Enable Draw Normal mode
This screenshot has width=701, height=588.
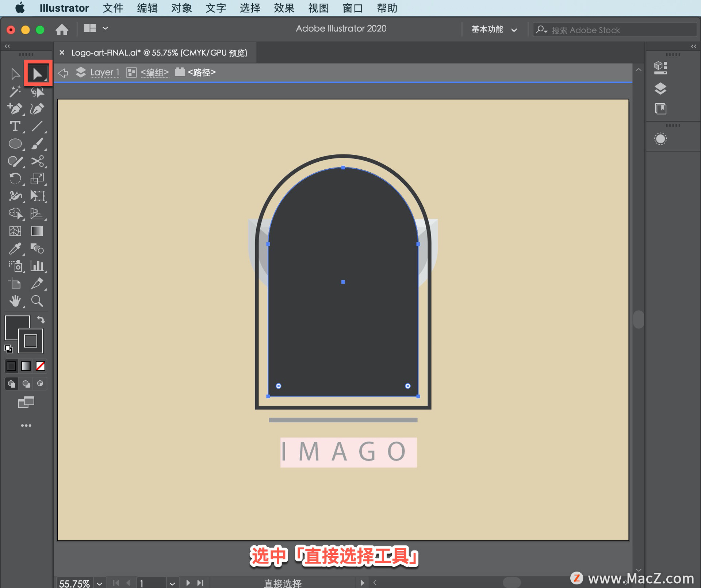click(x=11, y=384)
